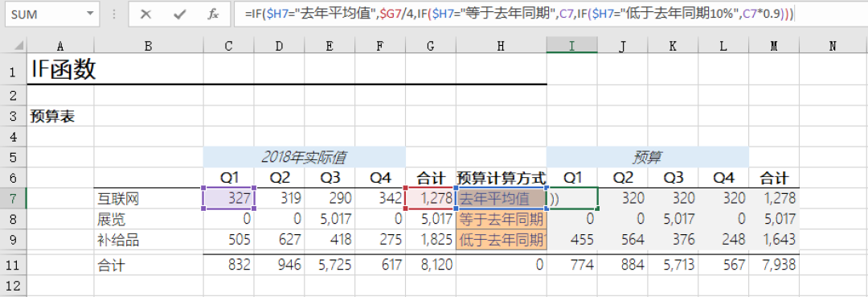The image size is (868, 297).
Task: Click cell E11 containing 5,725
Action: pos(330,265)
